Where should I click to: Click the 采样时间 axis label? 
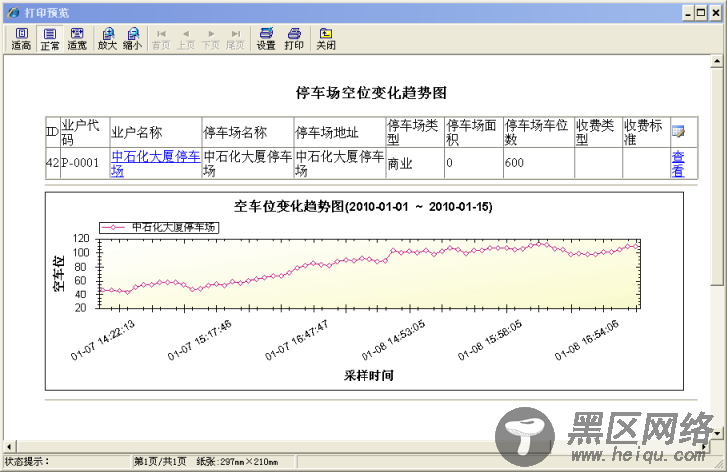coord(369,376)
